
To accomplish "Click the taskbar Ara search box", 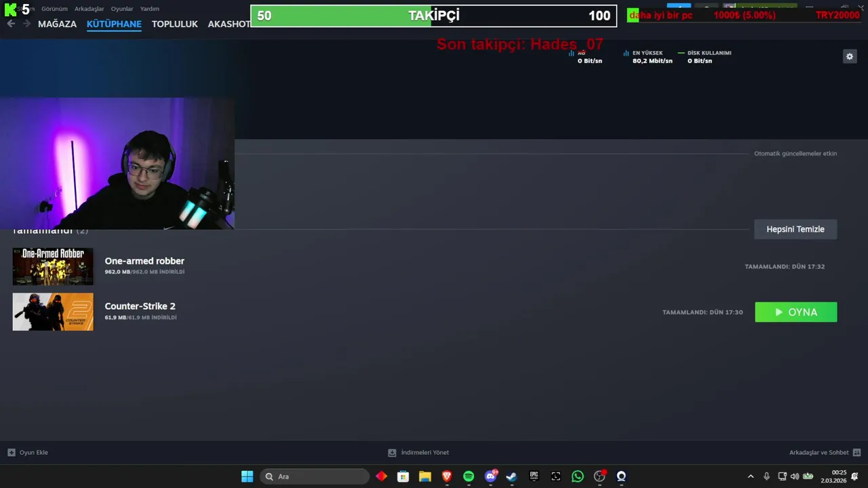I will pos(315,476).
